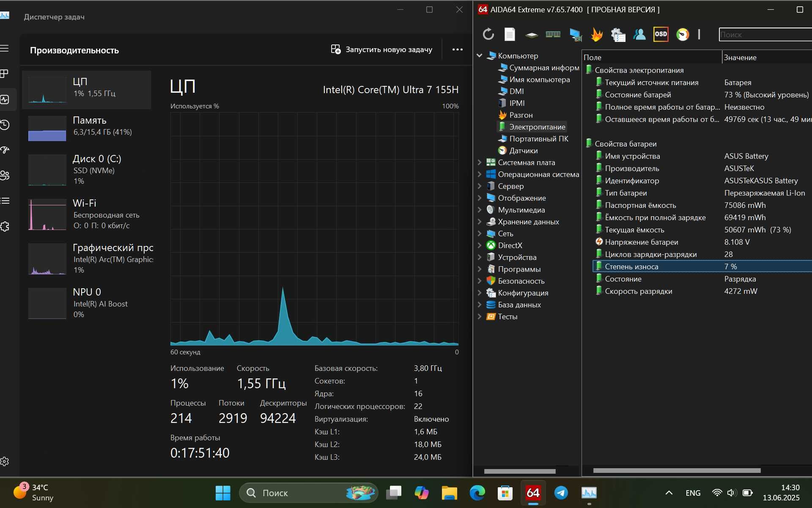Viewport: 812px width, 508px height.
Task: Select Датчики tree item
Action: tap(518, 150)
